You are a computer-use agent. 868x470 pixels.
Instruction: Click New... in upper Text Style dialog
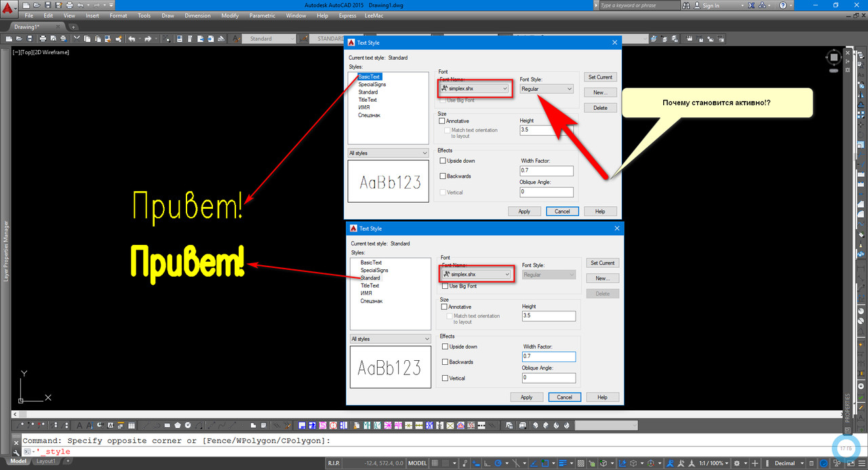click(x=600, y=92)
